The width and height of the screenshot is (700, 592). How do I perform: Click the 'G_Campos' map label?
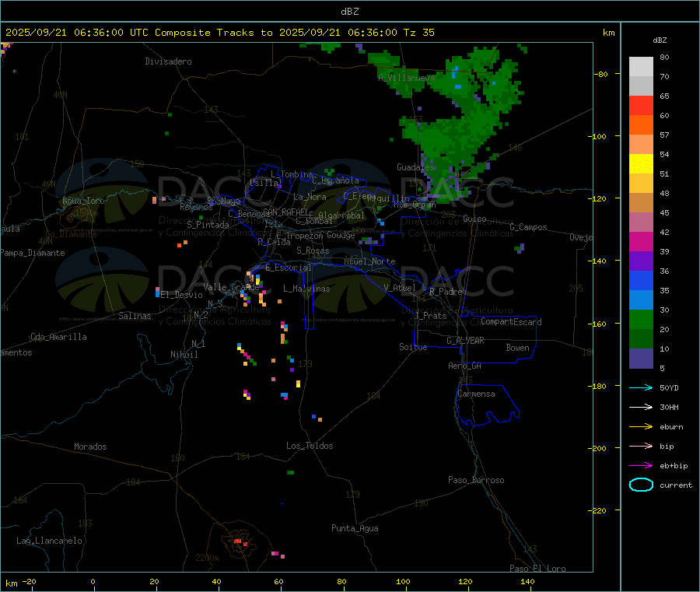tap(528, 227)
